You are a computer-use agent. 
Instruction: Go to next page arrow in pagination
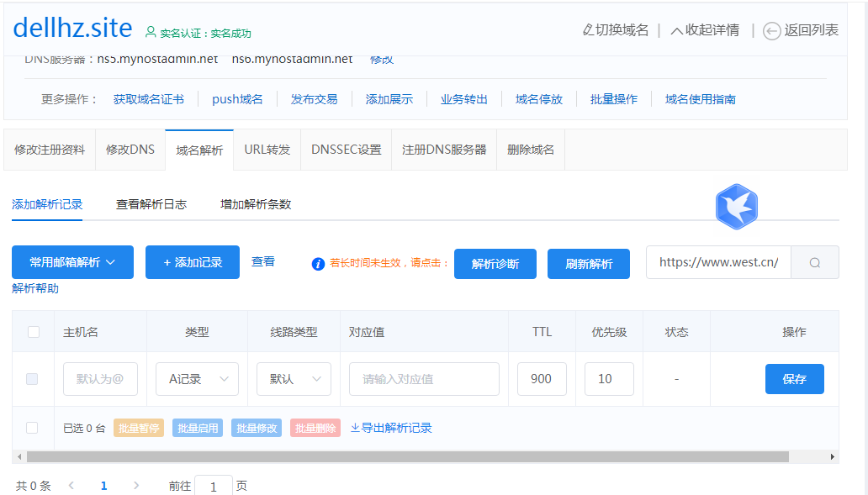pyautogui.click(x=136, y=486)
